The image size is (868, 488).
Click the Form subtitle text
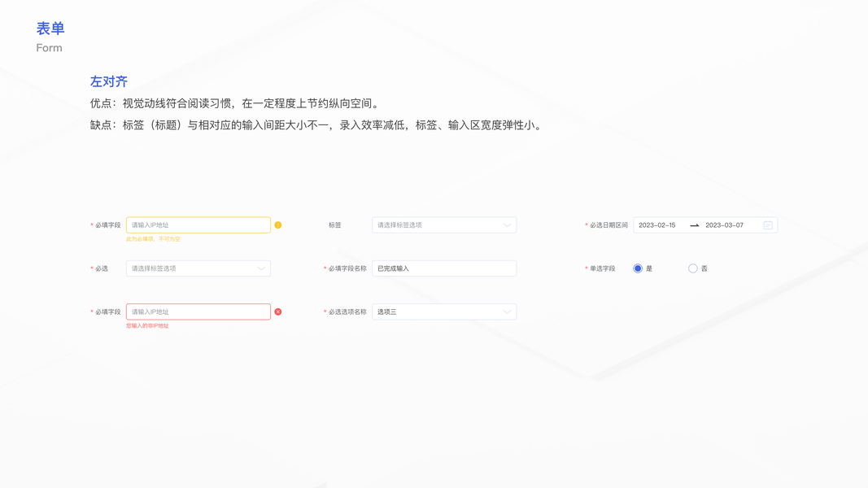(x=50, y=48)
